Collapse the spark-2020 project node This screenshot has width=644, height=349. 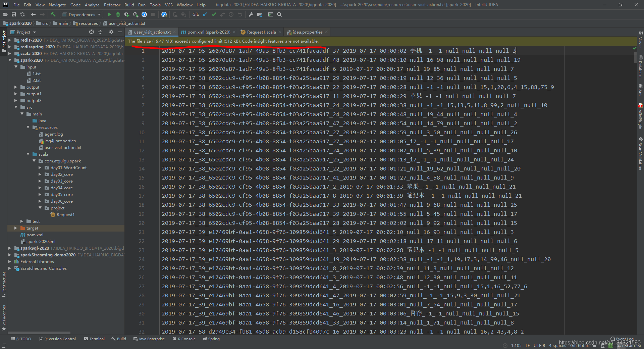click(10, 60)
